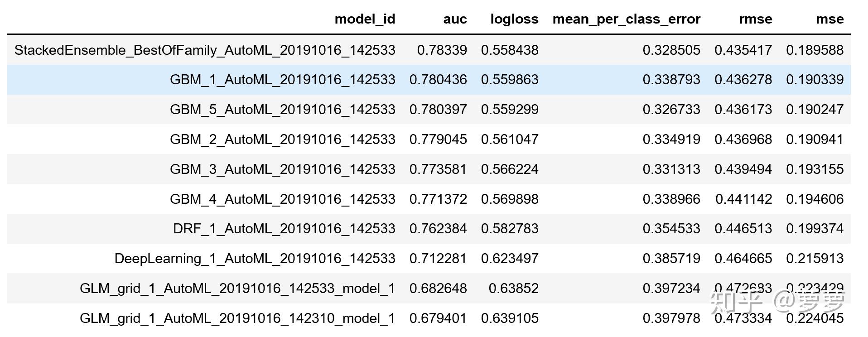Select the logloss column header
The width and height of the screenshot is (868, 337).
point(514,19)
